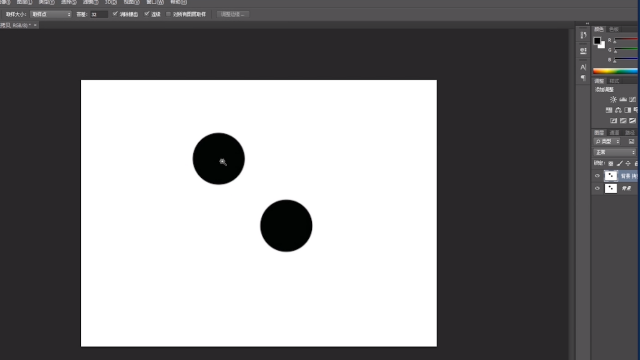Close the open document tab
Viewport: 640px width, 360px height.
(35, 25)
